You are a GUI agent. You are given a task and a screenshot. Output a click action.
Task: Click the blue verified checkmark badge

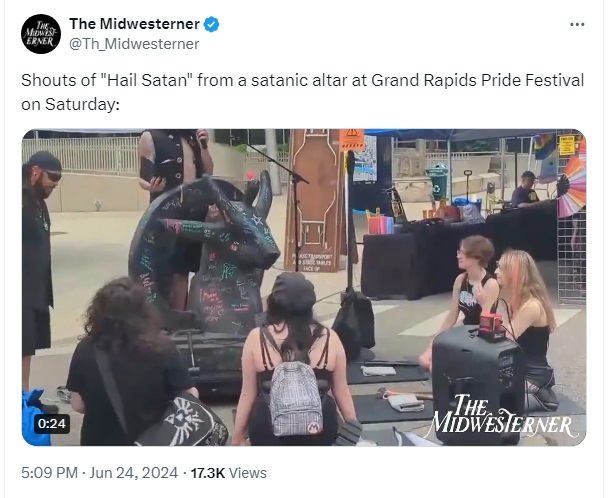pyautogui.click(x=211, y=25)
